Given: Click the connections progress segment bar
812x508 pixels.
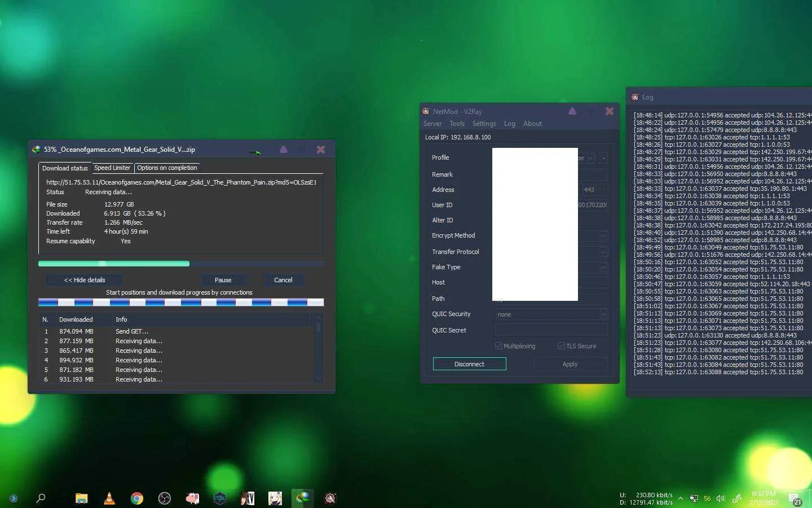Looking at the screenshot, I should pyautogui.click(x=181, y=303).
